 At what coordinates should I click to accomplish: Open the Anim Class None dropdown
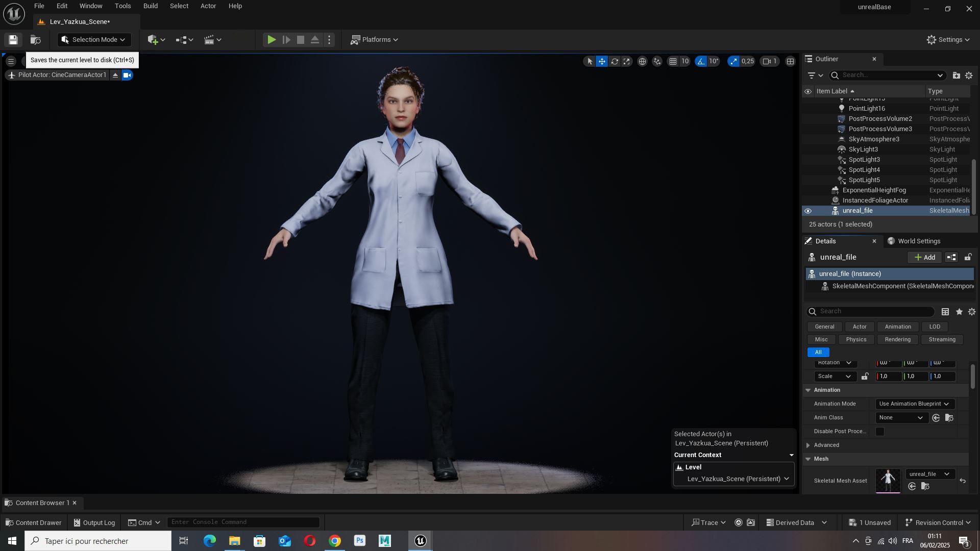901,418
